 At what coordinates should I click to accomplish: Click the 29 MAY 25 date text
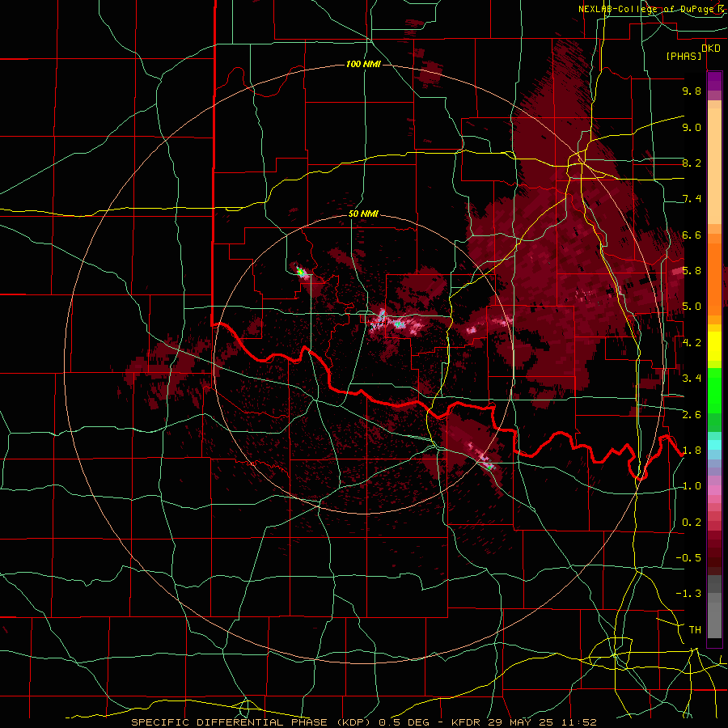click(x=521, y=722)
